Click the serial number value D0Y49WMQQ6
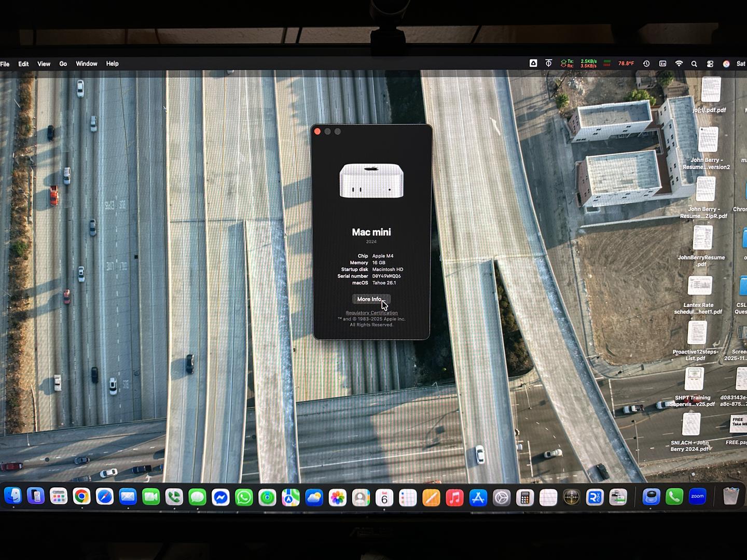The image size is (747, 560). click(x=386, y=276)
